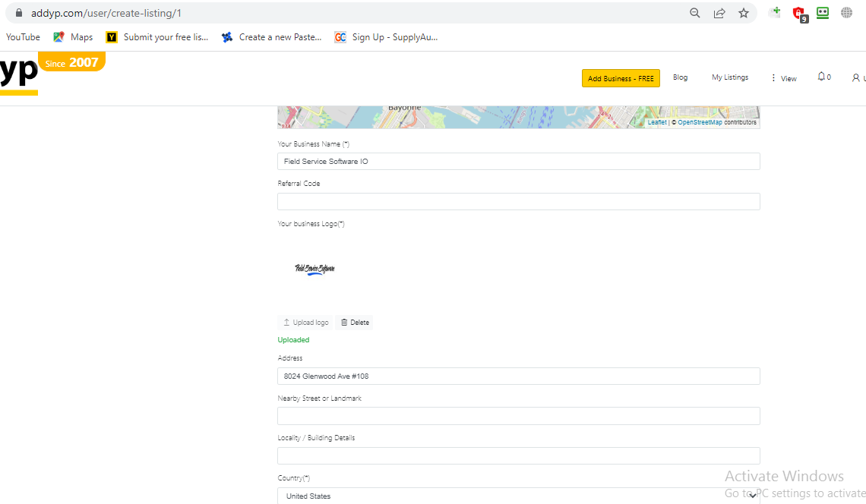Open the green plus extension icon
The height and width of the screenshot is (504, 866).
(x=775, y=13)
